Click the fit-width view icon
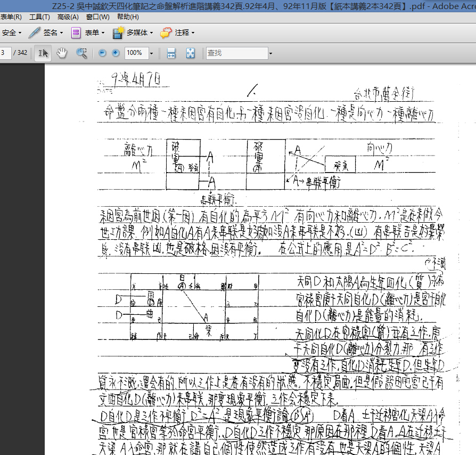Viewport: 476px width, 455px height. point(170,53)
